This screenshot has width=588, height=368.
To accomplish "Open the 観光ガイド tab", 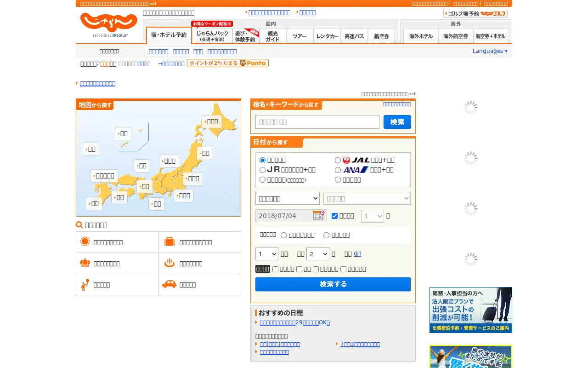I will click(x=273, y=36).
